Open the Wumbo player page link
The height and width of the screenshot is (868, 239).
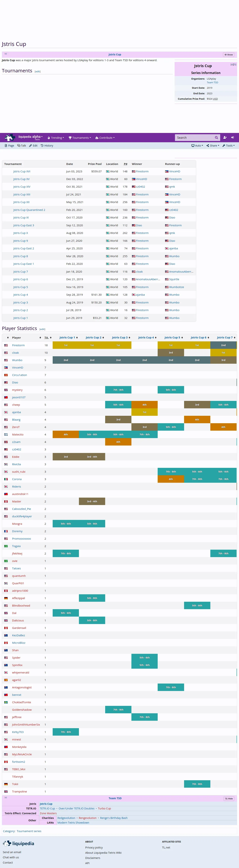pyautogui.click(x=17, y=360)
